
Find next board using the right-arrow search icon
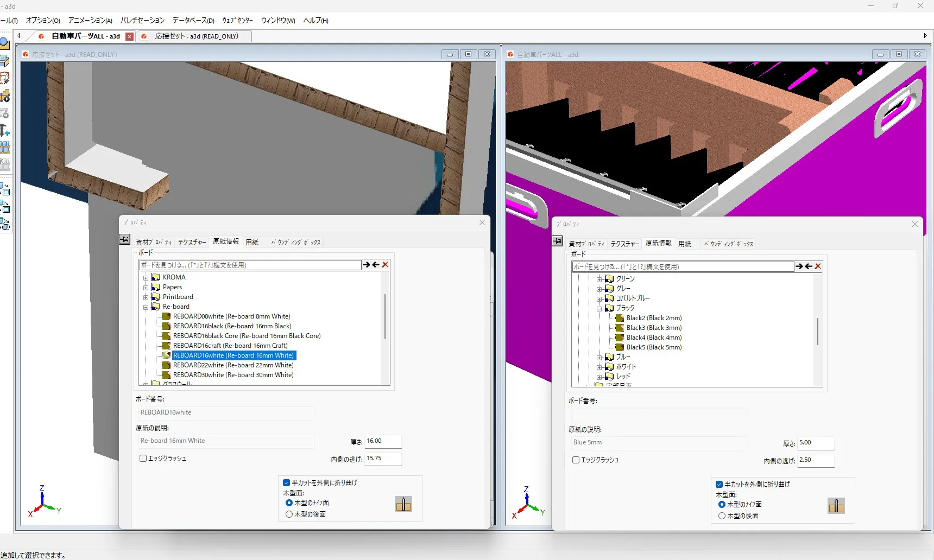click(x=367, y=265)
